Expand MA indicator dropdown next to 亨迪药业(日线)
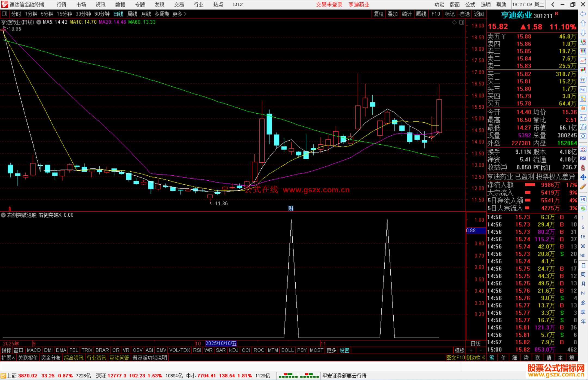Screen dimensions: 588x380 point(39,22)
